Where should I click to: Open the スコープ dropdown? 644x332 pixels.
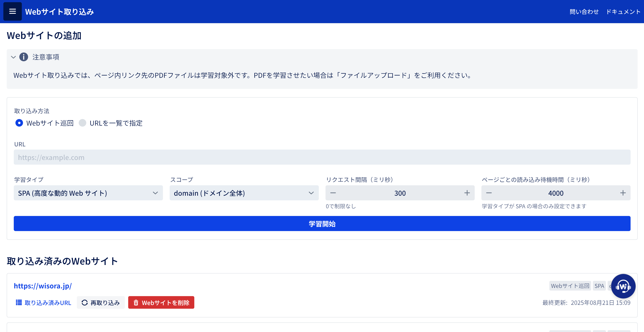244,193
